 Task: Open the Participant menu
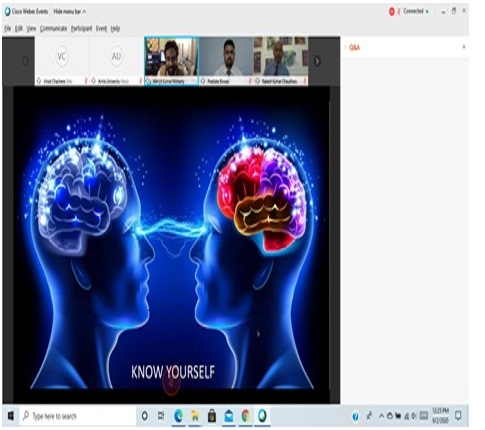pos(81,29)
